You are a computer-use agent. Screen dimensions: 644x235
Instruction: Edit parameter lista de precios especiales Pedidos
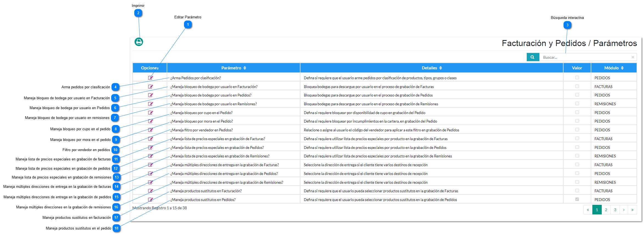click(x=150, y=148)
